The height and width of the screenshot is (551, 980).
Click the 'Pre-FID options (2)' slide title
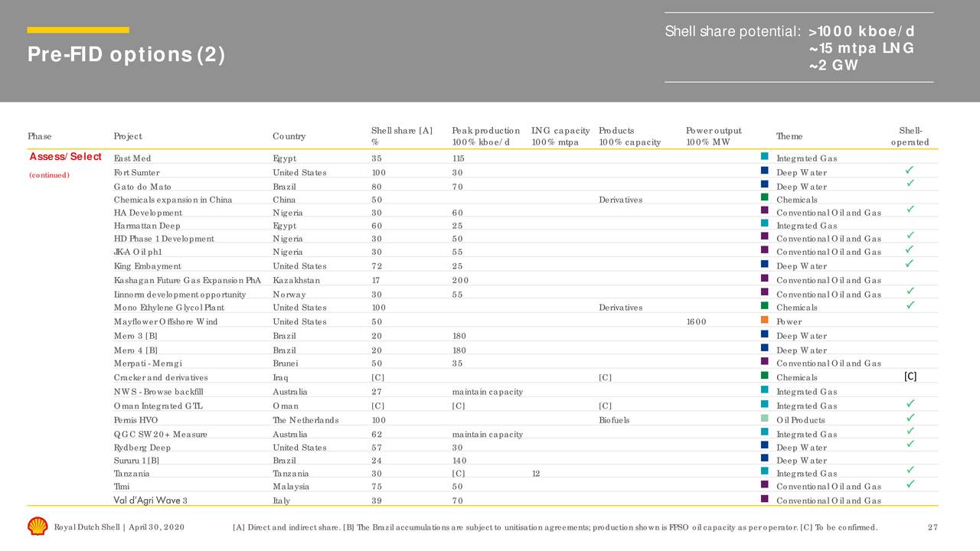(126, 55)
